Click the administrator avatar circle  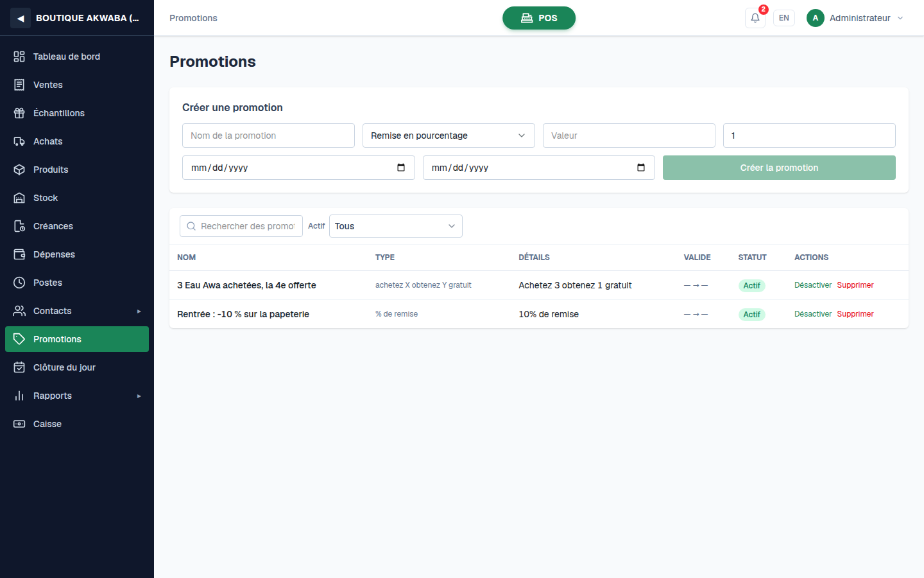[816, 18]
